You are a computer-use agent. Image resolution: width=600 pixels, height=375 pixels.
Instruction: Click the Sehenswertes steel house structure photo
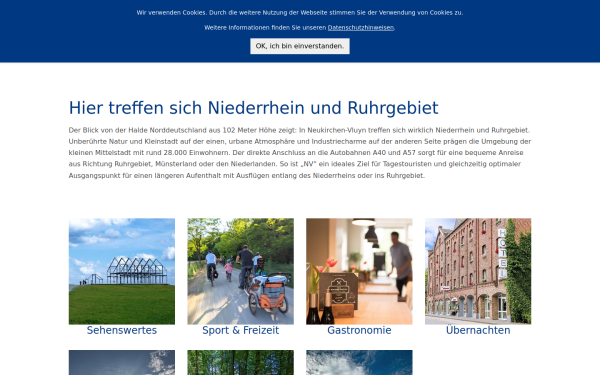pyautogui.click(x=122, y=271)
